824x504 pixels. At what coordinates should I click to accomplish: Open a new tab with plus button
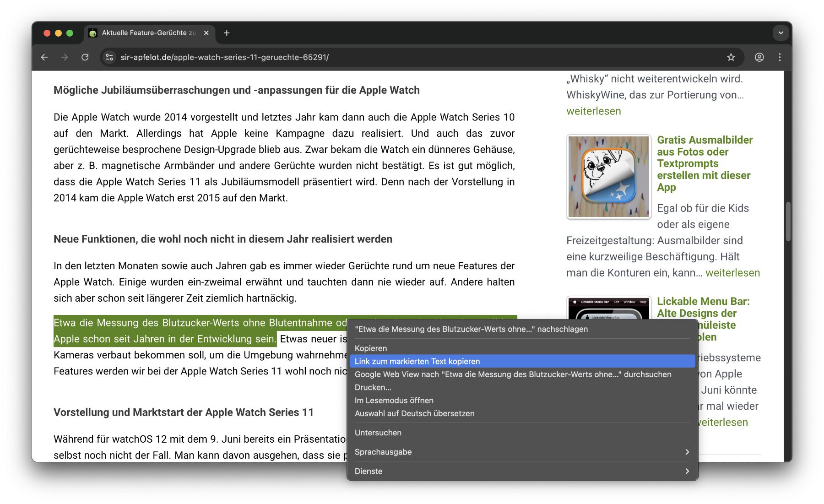click(227, 33)
